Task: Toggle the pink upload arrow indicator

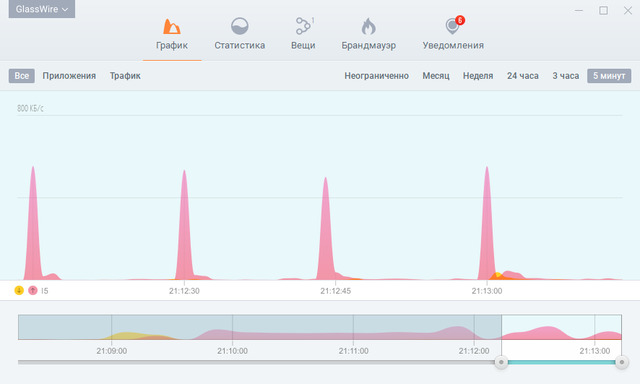Action: [33, 291]
